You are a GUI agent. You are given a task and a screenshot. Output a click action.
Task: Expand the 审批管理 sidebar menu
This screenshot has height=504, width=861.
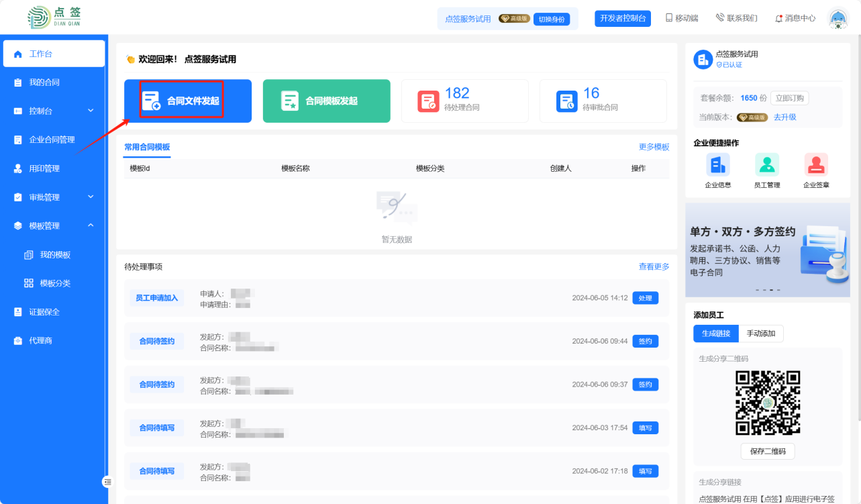[x=54, y=197]
